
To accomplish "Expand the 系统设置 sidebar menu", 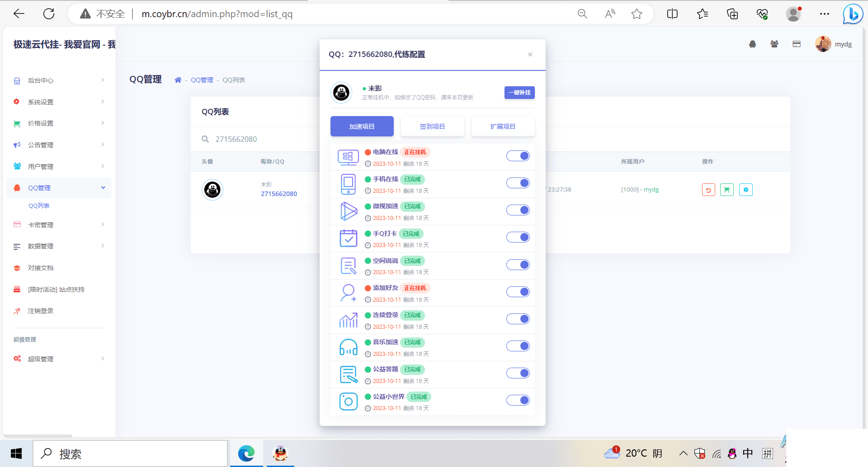I will tap(59, 102).
